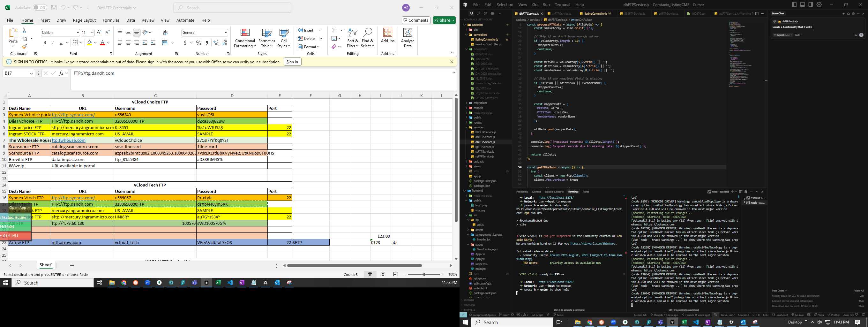This screenshot has height=327, width=868.
Task: Click the Save icon in Excel title bar
Action: 54,7
